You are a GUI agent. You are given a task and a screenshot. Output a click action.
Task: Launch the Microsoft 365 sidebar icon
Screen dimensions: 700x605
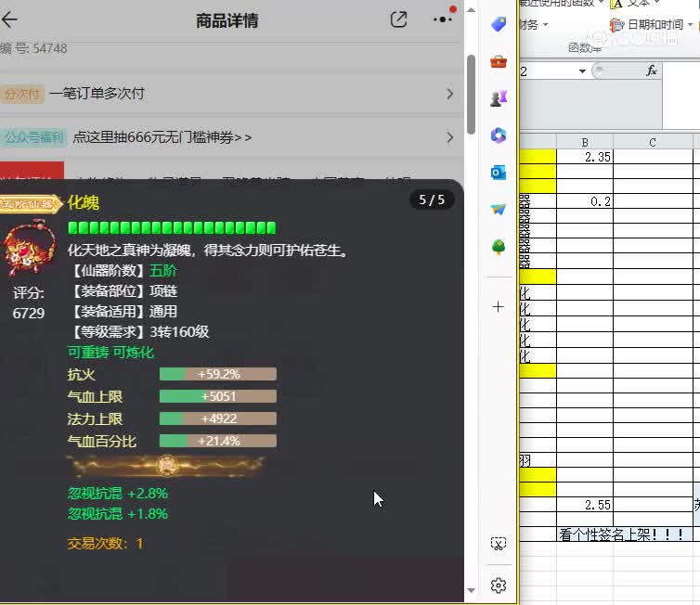coord(499,135)
